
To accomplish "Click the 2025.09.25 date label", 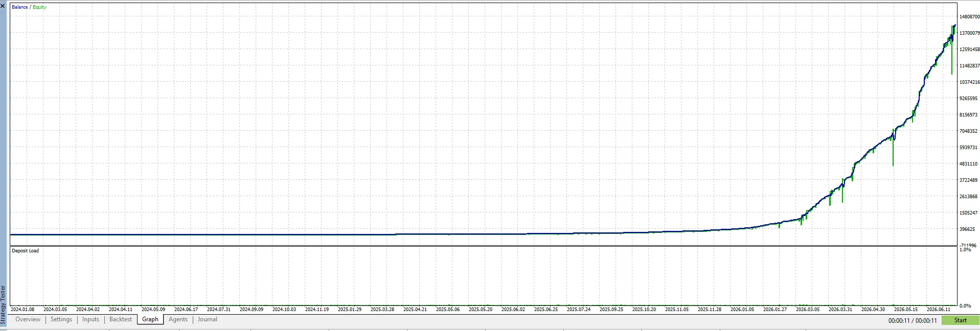I will click(611, 310).
